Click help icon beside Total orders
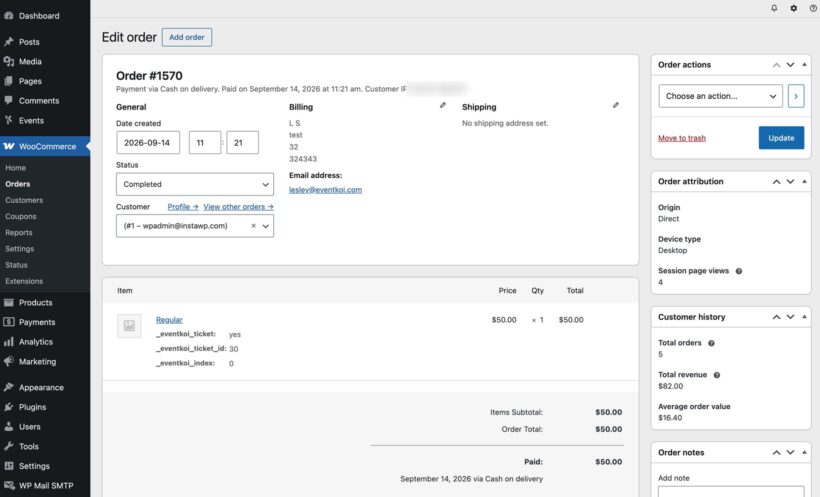Image resolution: width=820 pixels, height=497 pixels. 711,343
